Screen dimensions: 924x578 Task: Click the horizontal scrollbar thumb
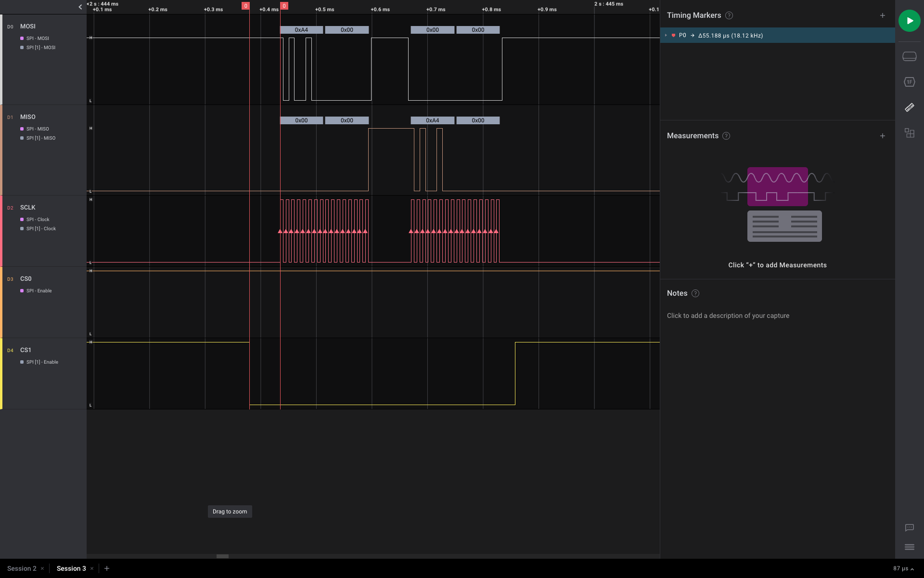click(222, 556)
